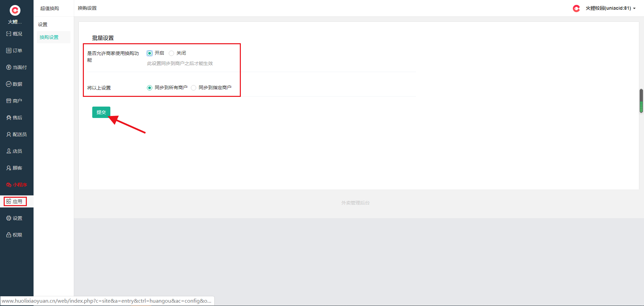Choose 同步到指定商户 radio option

pyautogui.click(x=194, y=88)
